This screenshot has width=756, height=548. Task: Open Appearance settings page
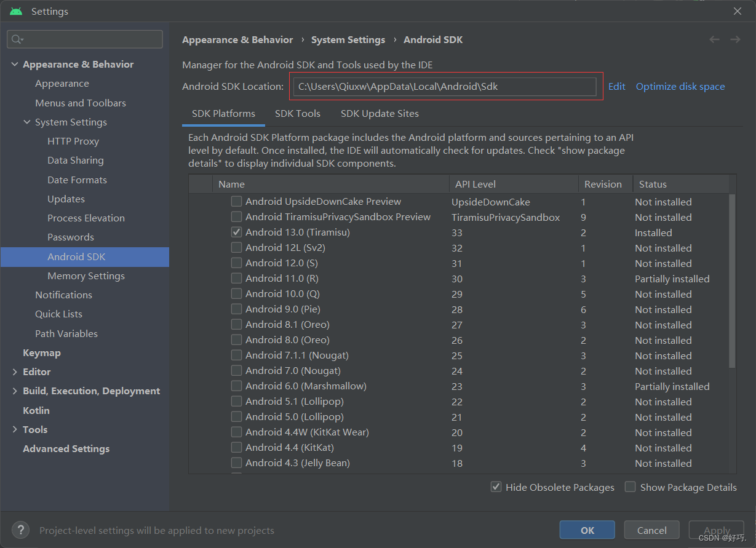coord(62,83)
